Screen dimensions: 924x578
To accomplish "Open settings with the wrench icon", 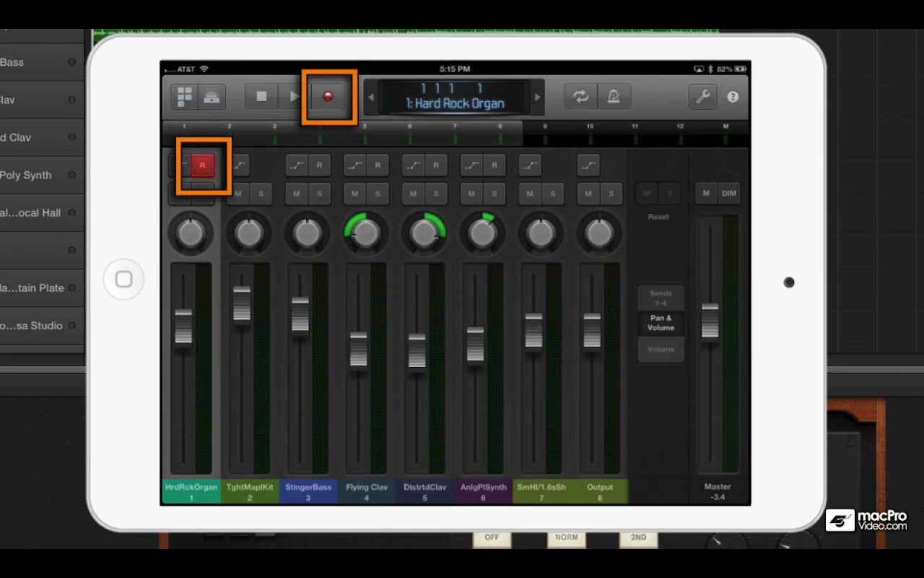I will (702, 96).
